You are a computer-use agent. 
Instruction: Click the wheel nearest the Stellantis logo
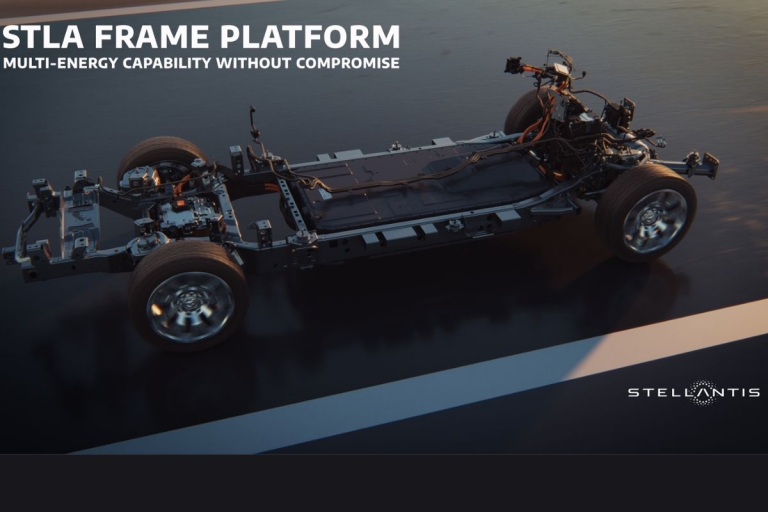coord(646,214)
